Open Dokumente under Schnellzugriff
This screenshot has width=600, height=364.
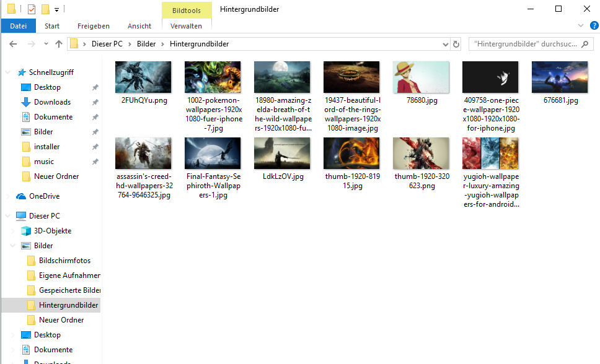tap(53, 117)
